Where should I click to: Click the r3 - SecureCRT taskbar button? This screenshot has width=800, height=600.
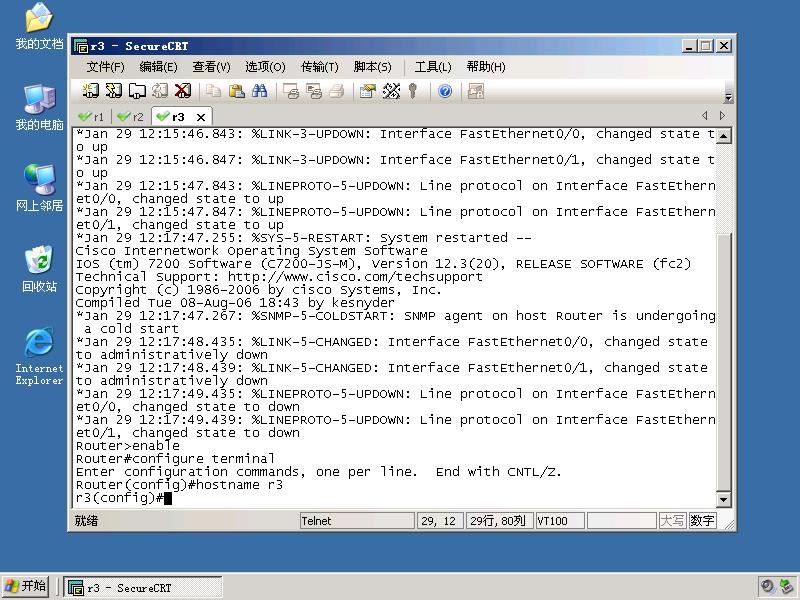(143, 588)
